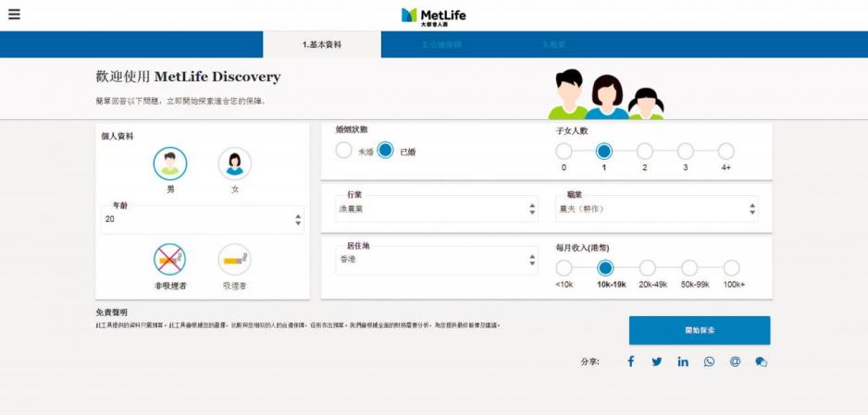868x415 pixels.
Task: Click the 開始探索 start button
Action: [x=700, y=331]
